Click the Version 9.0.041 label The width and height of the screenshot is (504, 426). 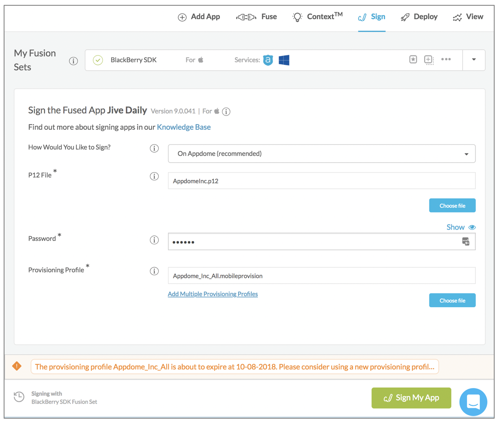coord(173,111)
